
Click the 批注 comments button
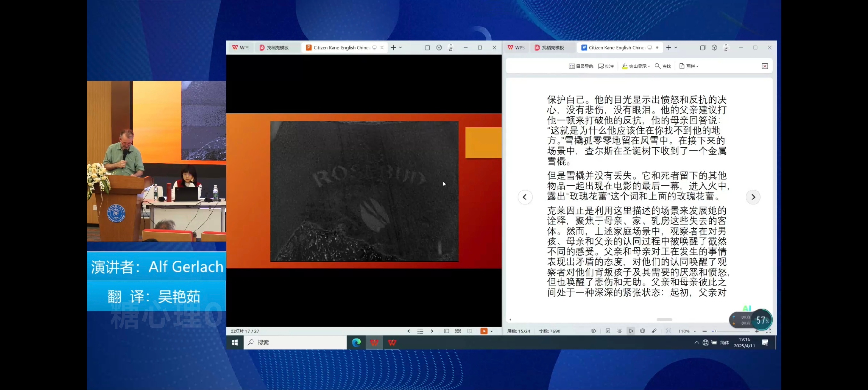pyautogui.click(x=606, y=66)
